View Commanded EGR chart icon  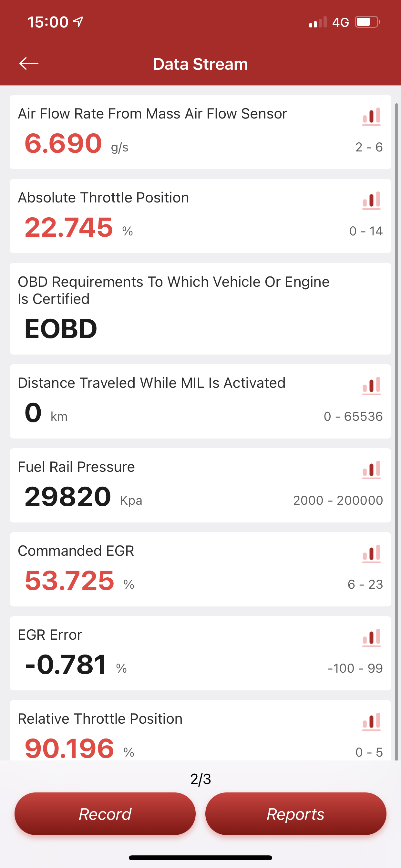371,553
